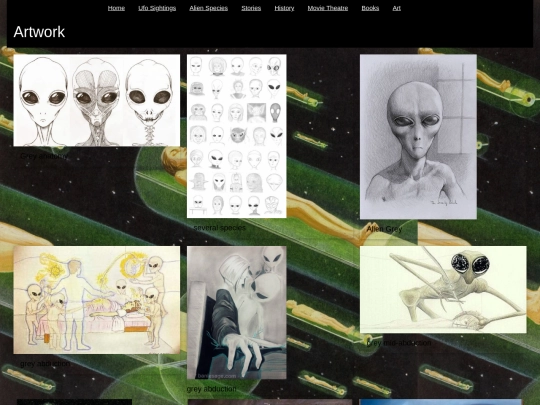
Task: Select the 'grey mid-abduction' caption
Action: (x=399, y=343)
